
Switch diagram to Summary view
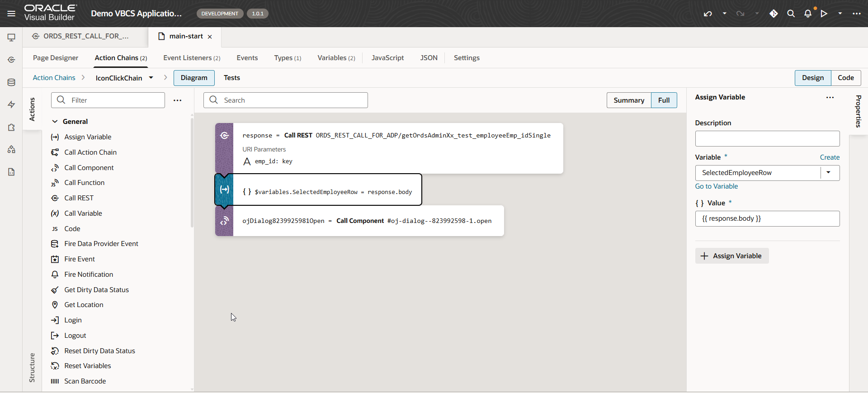(628, 100)
